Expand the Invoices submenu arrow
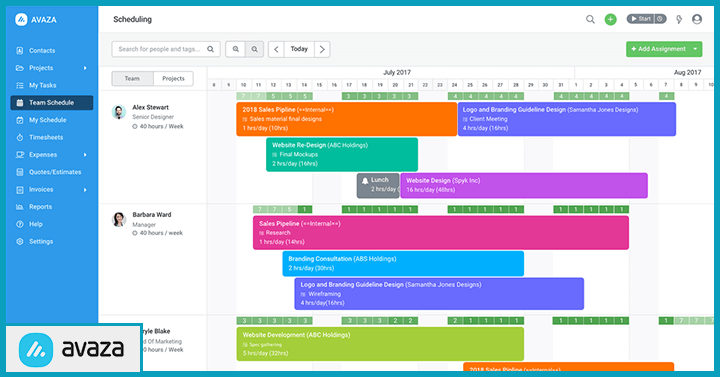 85,190
